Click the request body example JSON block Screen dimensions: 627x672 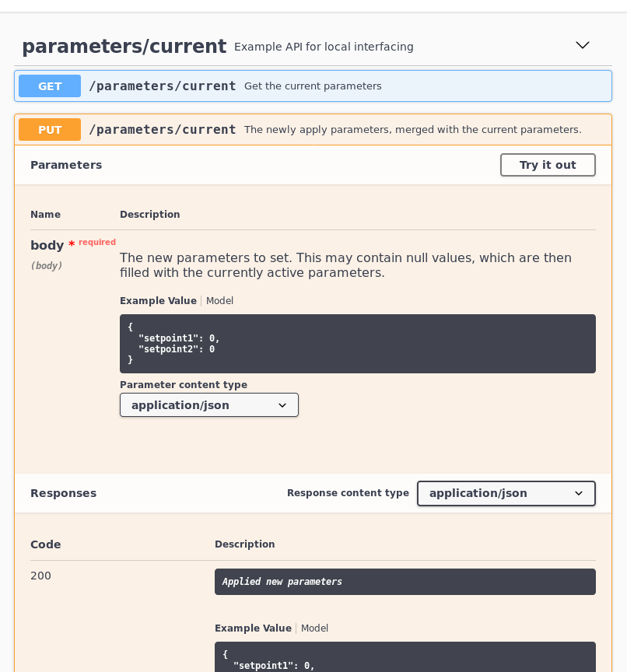(x=358, y=344)
